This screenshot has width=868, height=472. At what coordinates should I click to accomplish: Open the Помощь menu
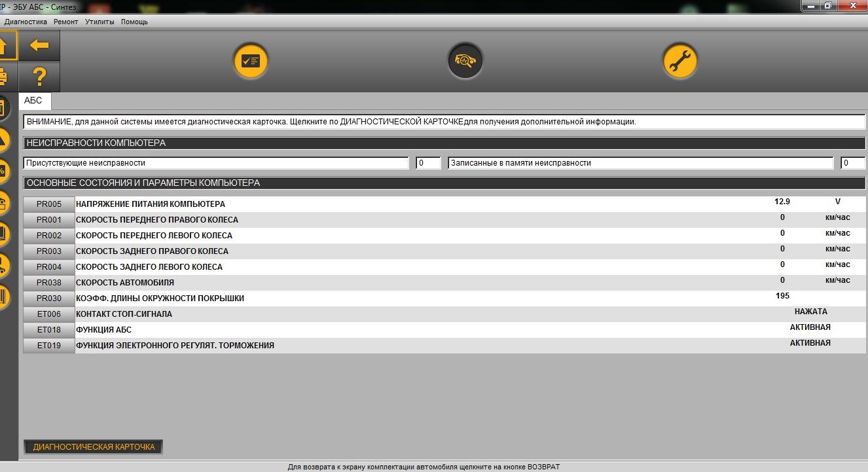click(x=134, y=22)
